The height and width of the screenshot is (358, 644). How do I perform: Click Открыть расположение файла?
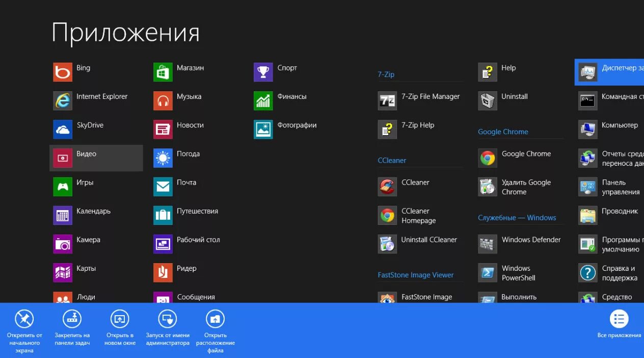216,331
